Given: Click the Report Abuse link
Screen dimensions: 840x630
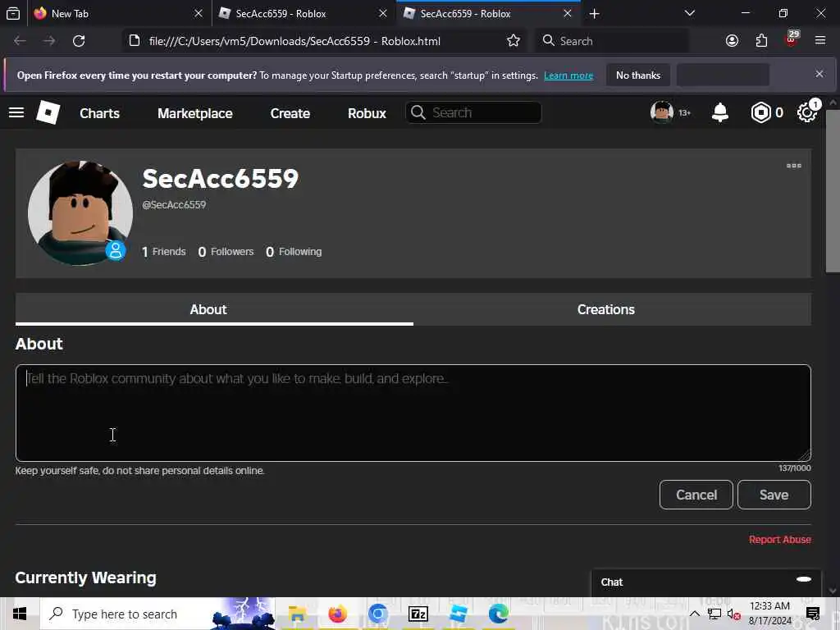Looking at the screenshot, I should pos(779,540).
